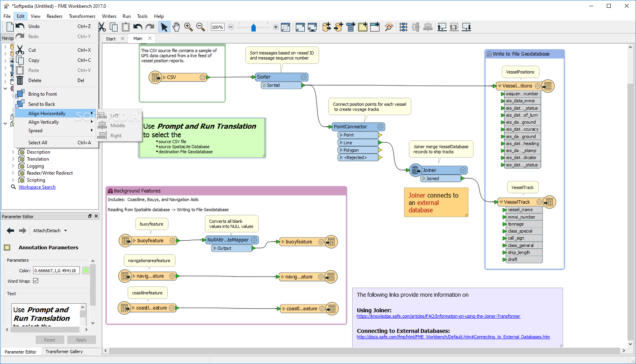Click the inspector magnifier toolbar icon

pyautogui.click(x=389, y=27)
